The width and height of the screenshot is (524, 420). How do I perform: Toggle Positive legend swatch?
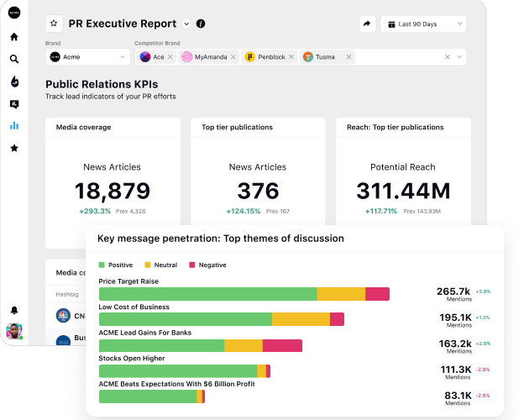pos(102,265)
